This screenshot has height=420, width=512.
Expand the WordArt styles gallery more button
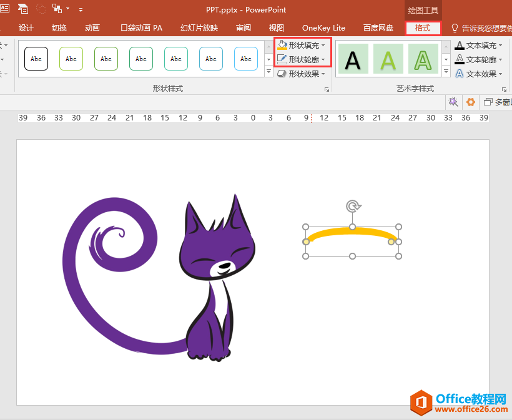tap(446, 72)
